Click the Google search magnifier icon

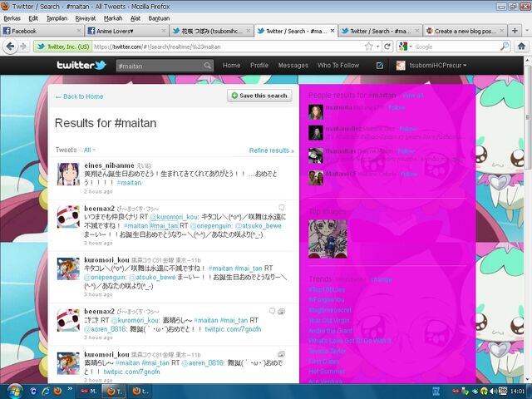505,47
